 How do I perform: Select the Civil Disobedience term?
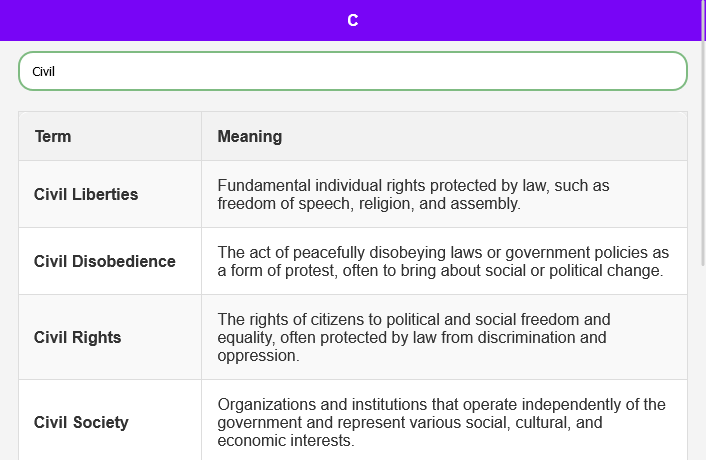tap(105, 261)
